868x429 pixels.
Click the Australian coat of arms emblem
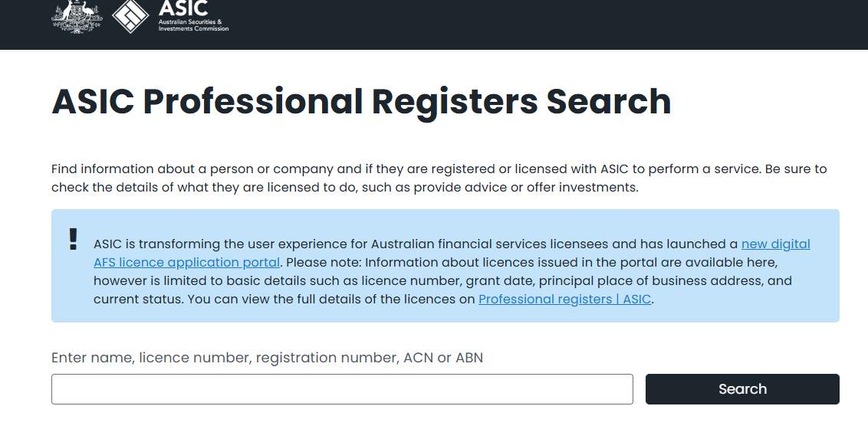77,17
